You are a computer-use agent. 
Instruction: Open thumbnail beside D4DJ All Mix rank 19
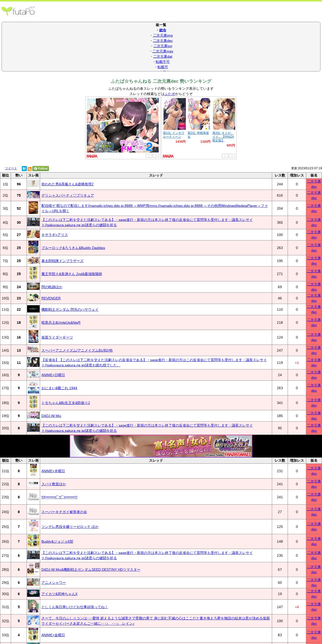(33, 415)
